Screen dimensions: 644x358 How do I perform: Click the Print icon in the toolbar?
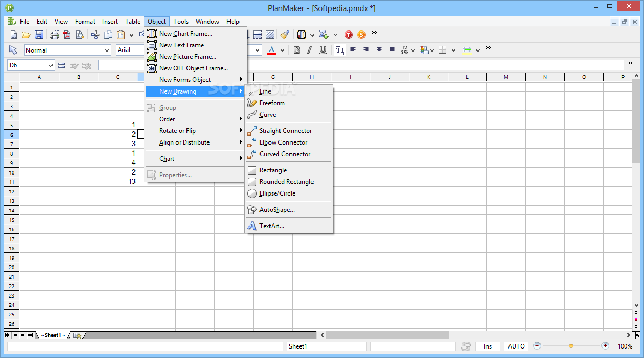coord(55,35)
